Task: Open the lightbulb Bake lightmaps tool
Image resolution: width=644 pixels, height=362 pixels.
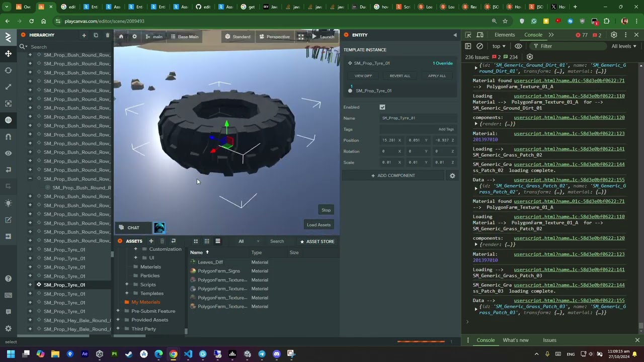Action: coord(8,203)
